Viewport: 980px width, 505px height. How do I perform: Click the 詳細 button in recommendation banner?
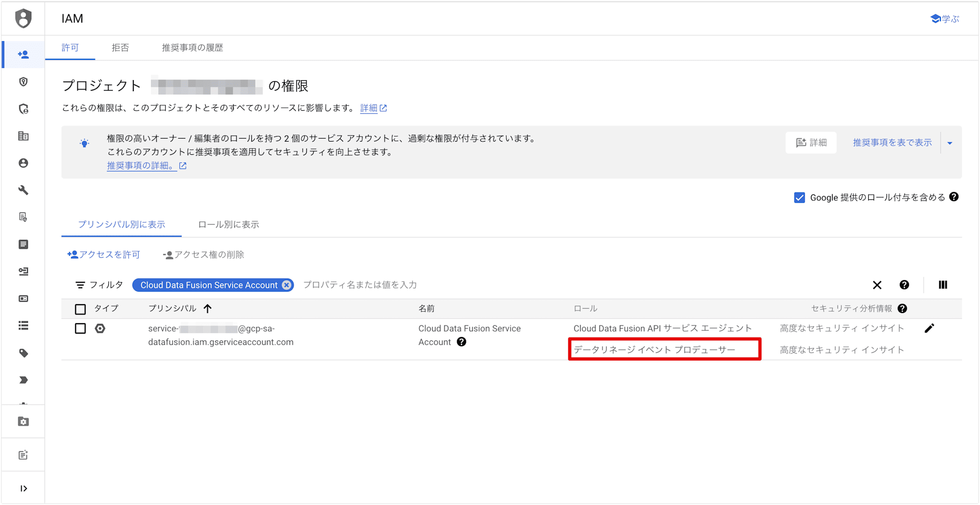(x=811, y=143)
